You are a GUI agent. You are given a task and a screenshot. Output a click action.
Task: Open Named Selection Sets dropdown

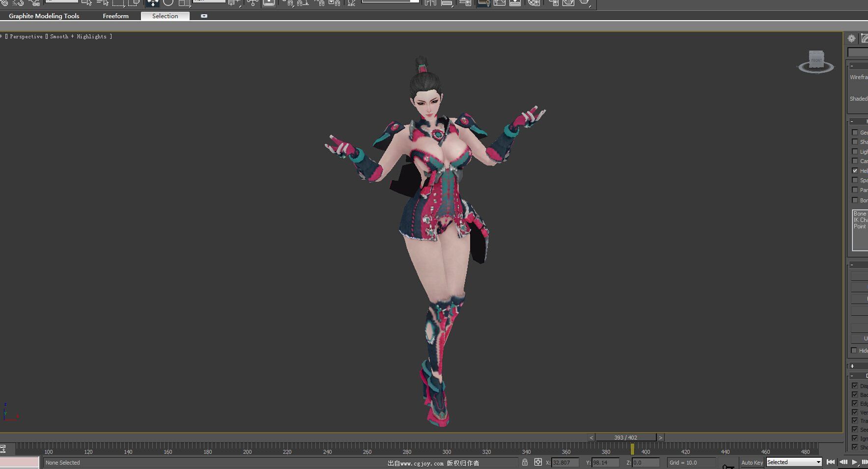click(x=391, y=1)
